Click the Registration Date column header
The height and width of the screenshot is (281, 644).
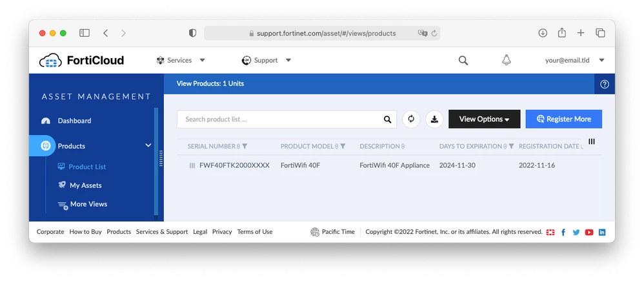tap(548, 147)
